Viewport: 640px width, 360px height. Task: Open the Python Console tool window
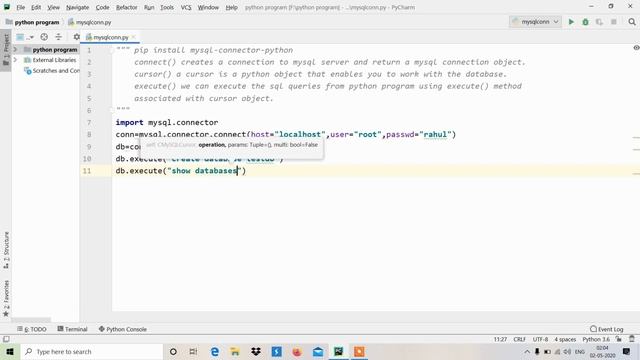tap(122, 329)
